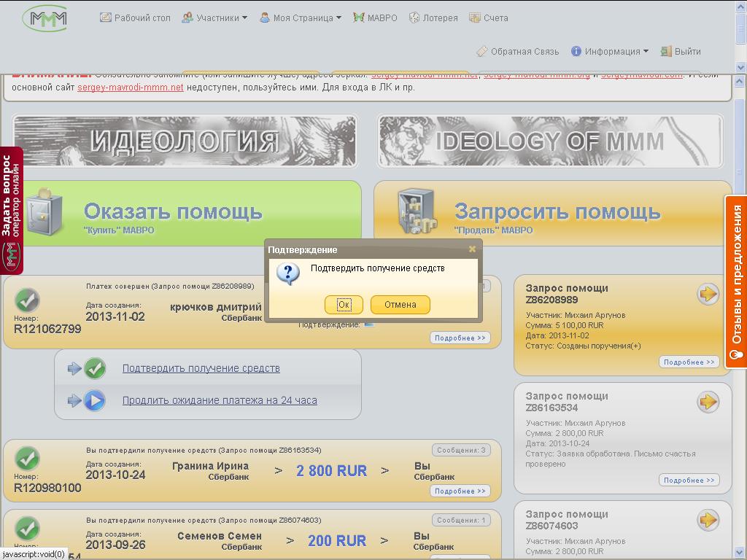Image resolution: width=747 pixels, height=560 pixels.
Task: Click scrollbar down arrow of header frame
Action: click(x=740, y=68)
